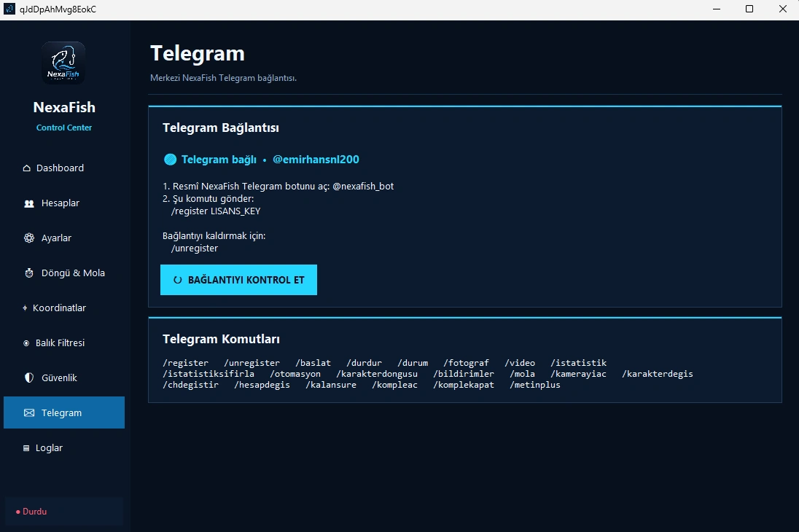
Task: Click the Koordinatlar pin icon
Action: tap(25, 308)
